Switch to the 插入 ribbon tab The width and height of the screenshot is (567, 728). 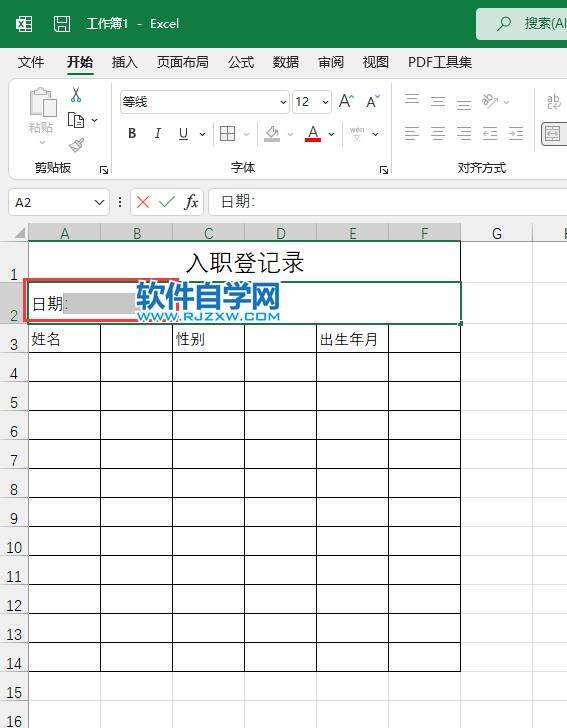124,62
